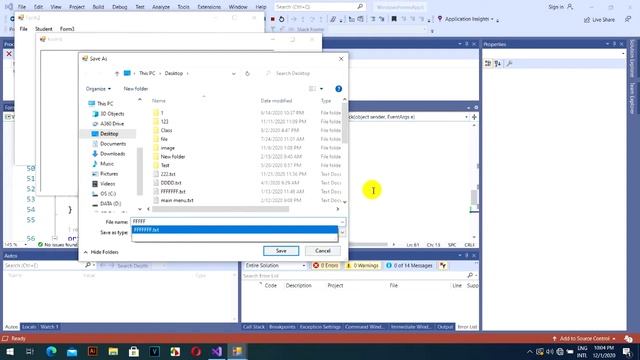Click the Up one level arrow
Viewport: 640px width, 360px height.
click(117, 73)
